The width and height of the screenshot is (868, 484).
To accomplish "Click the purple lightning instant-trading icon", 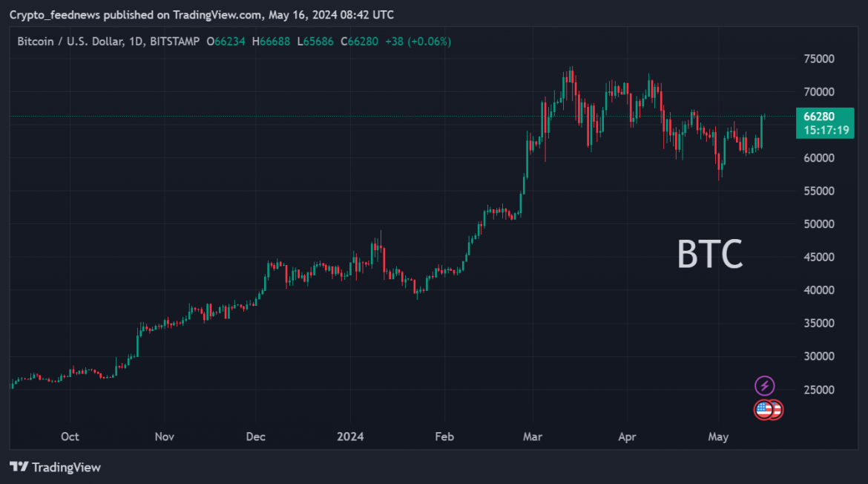I will coord(763,385).
